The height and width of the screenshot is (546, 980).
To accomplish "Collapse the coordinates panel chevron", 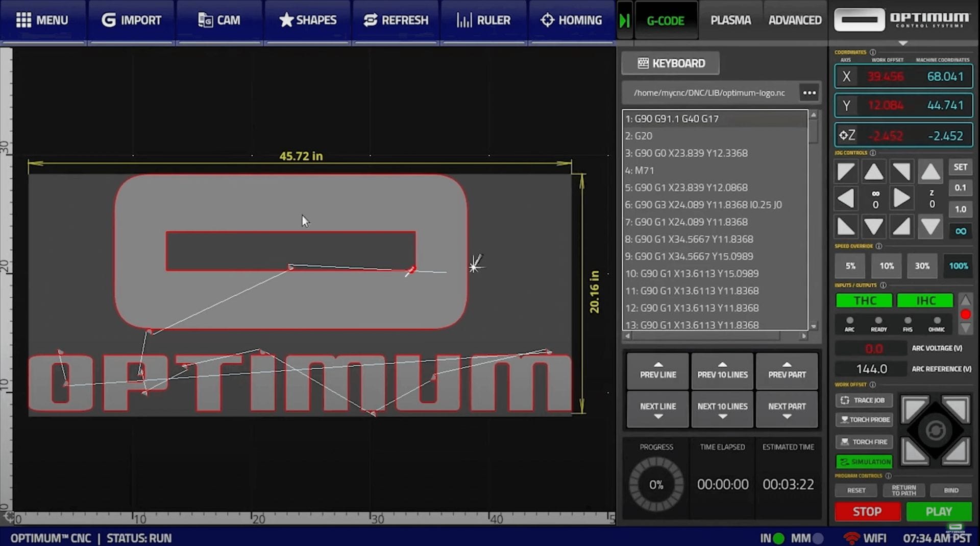I will 903,43.
